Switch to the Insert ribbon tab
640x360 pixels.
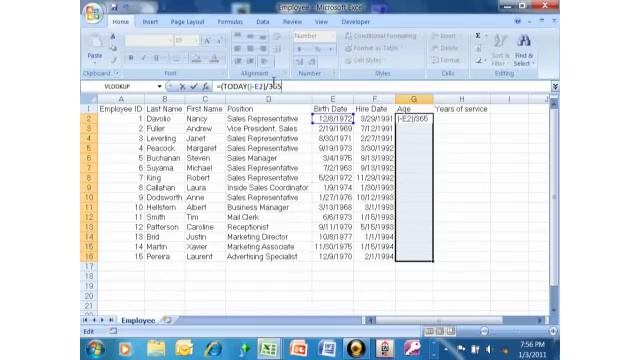tap(150, 22)
